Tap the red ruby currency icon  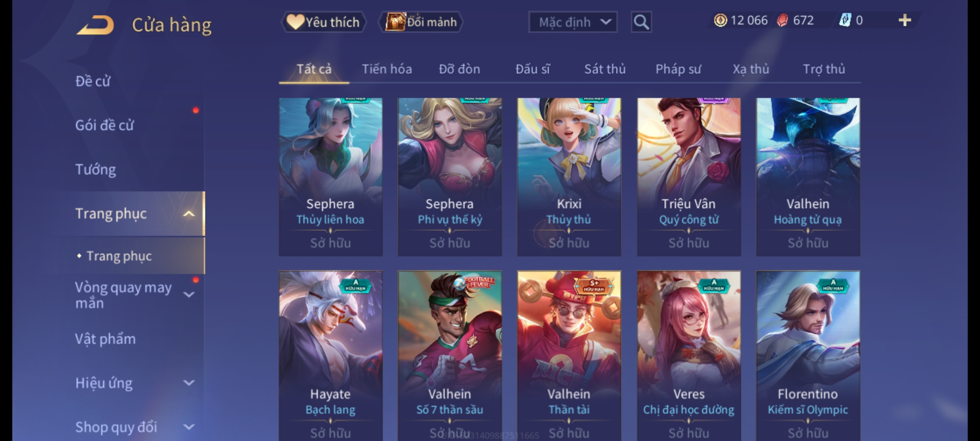[782, 20]
